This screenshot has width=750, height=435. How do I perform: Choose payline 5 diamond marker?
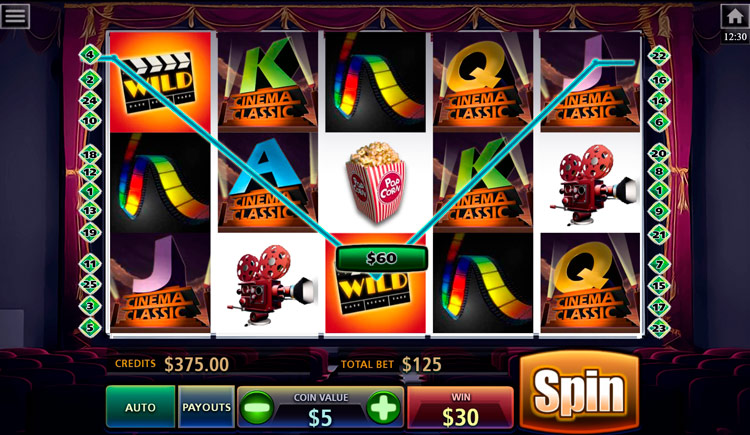point(90,328)
